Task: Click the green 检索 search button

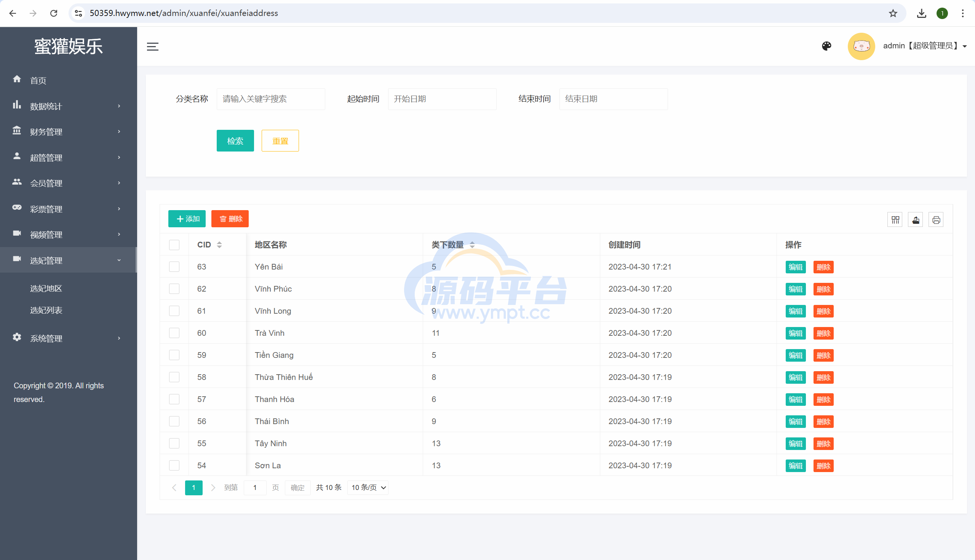Action: [x=235, y=141]
